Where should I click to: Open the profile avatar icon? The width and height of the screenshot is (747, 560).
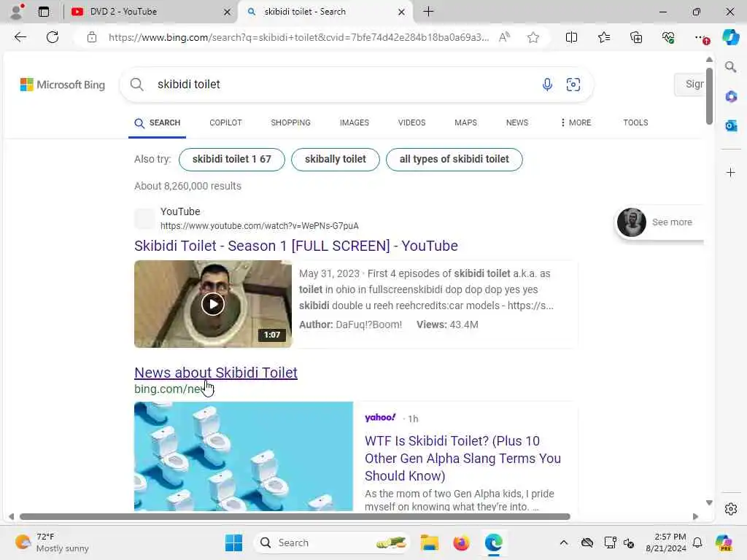pyautogui.click(x=17, y=12)
